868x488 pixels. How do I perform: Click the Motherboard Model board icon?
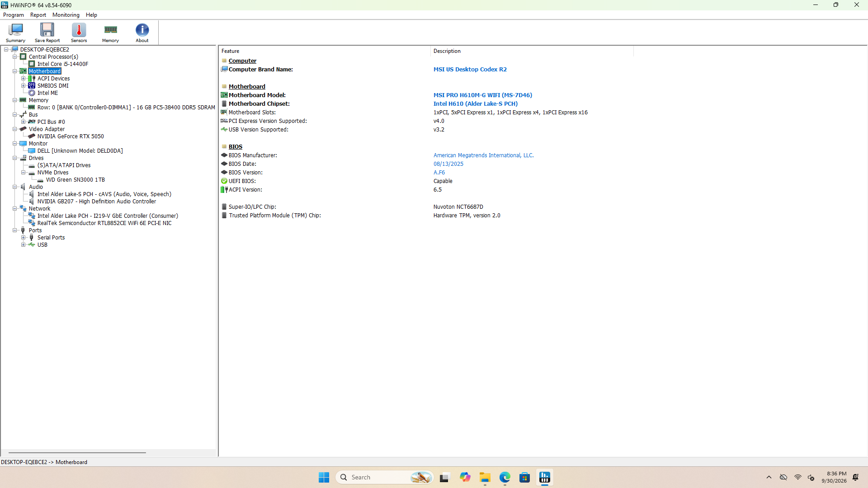pos(224,95)
